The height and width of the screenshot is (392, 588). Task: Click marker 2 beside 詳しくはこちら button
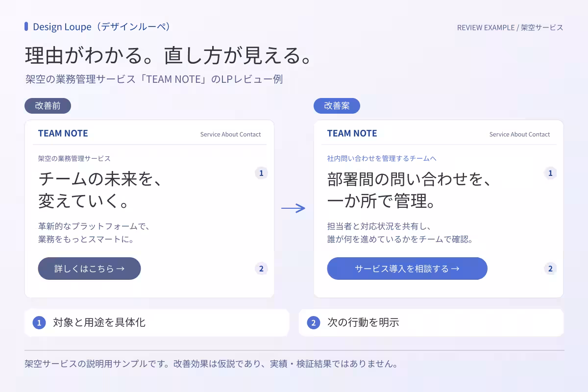click(x=261, y=269)
